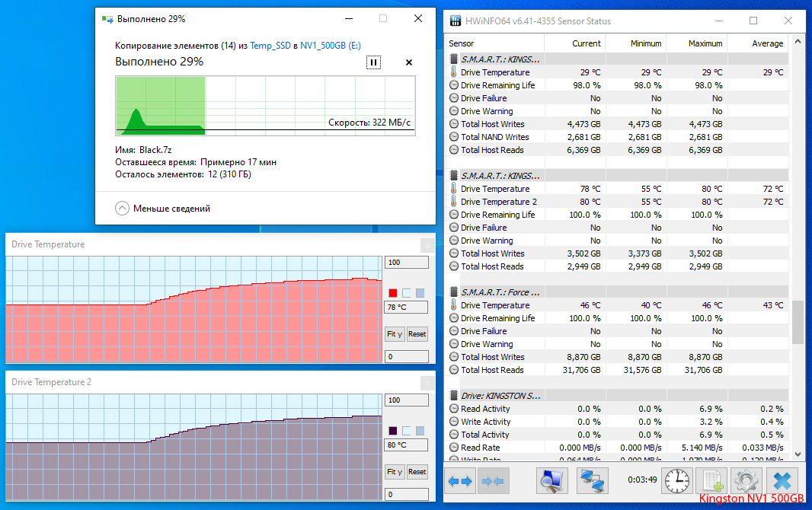Open the NV1_500GB (E:) destination link
Image resolution: width=812 pixels, height=510 pixels.
coord(331,46)
